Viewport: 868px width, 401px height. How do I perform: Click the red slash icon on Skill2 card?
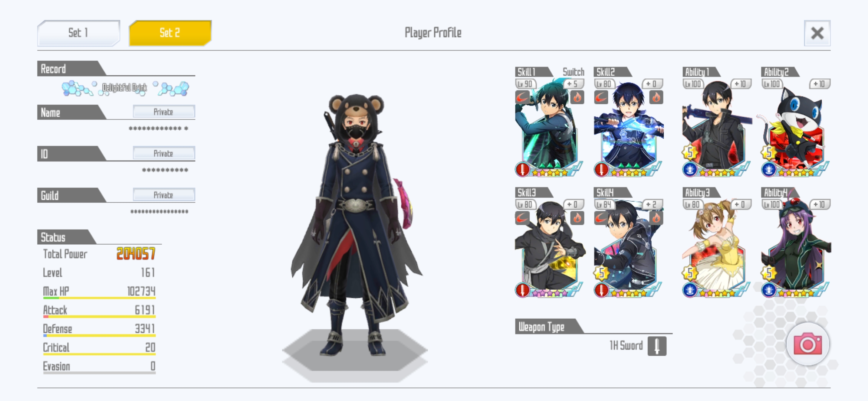(601, 97)
